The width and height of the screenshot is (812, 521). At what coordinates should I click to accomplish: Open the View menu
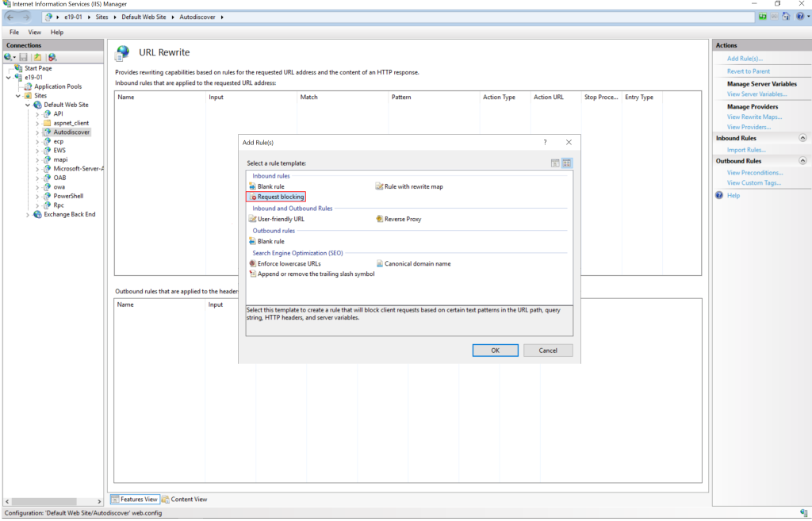tap(35, 33)
